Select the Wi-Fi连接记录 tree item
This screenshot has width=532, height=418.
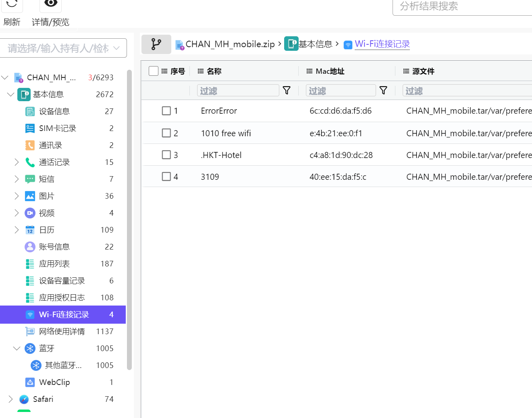(x=63, y=314)
